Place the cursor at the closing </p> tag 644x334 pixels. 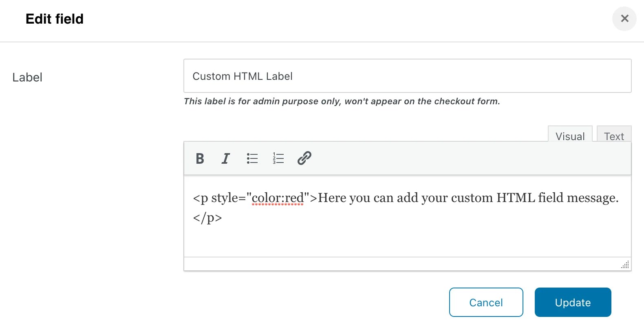coord(207,218)
